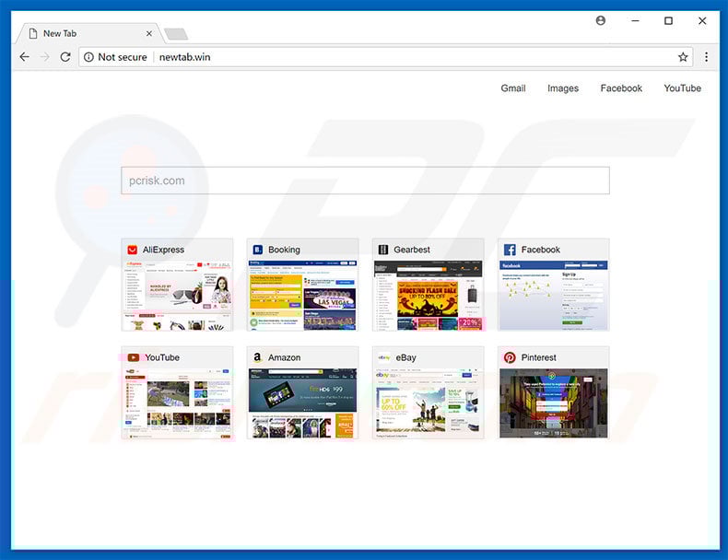Click the AliExpress logo icon
Viewport: 728px width, 560px height.
tap(133, 250)
